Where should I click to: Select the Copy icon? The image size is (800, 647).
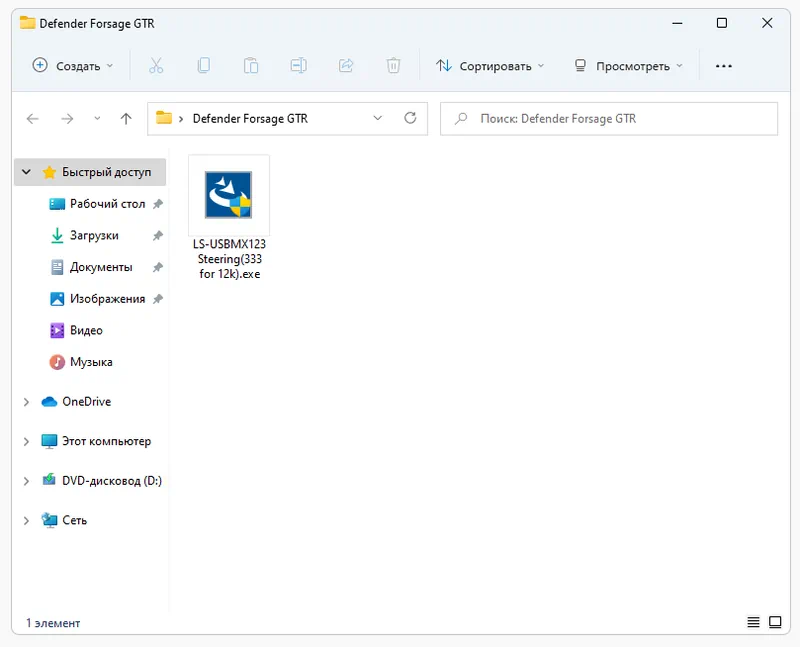point(203,65)
